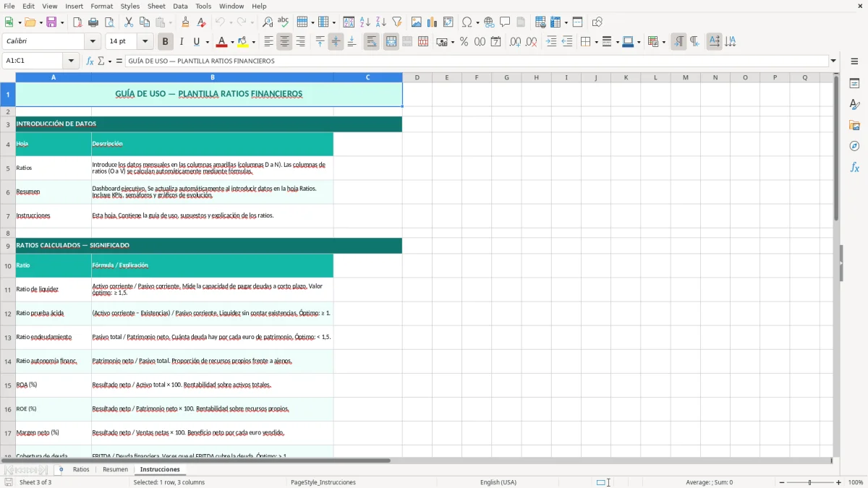Insert a chart
The width and height of the screenshot is (868, 488).
(x=433, y=22)
